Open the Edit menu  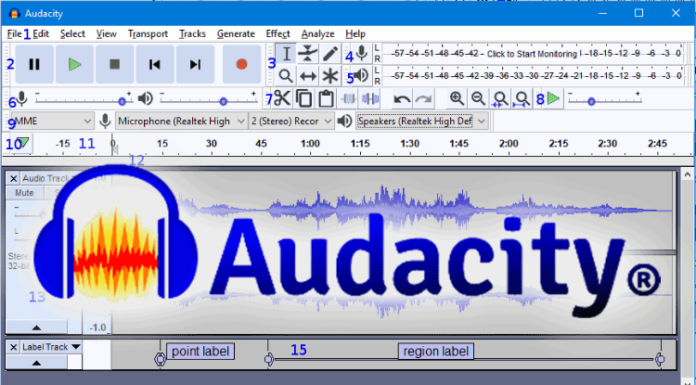pyautogui.click(x=41, y=34)
